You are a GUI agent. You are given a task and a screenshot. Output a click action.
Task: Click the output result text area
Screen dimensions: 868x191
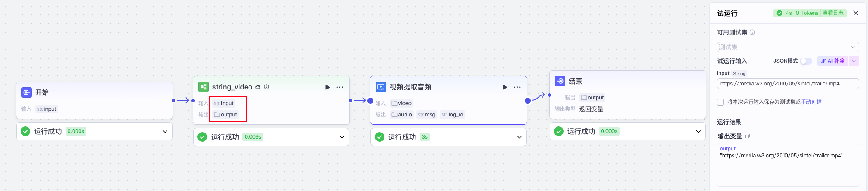[788, 165]
